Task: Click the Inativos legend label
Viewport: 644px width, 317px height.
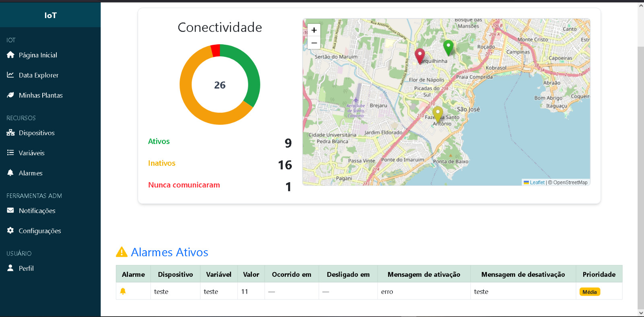Action: tap(162, 163)
